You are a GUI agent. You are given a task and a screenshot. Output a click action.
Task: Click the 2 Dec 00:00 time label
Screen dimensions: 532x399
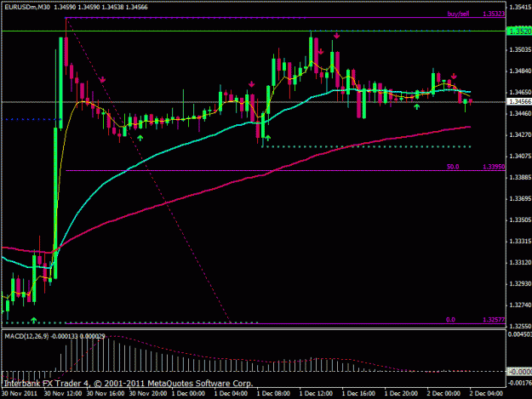point(443,393)
